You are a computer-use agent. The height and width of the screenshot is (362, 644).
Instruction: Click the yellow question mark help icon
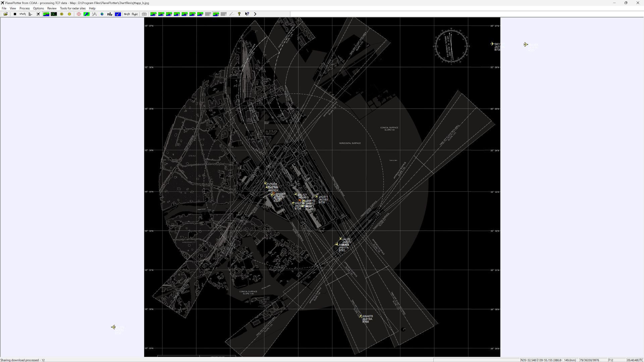239,14
